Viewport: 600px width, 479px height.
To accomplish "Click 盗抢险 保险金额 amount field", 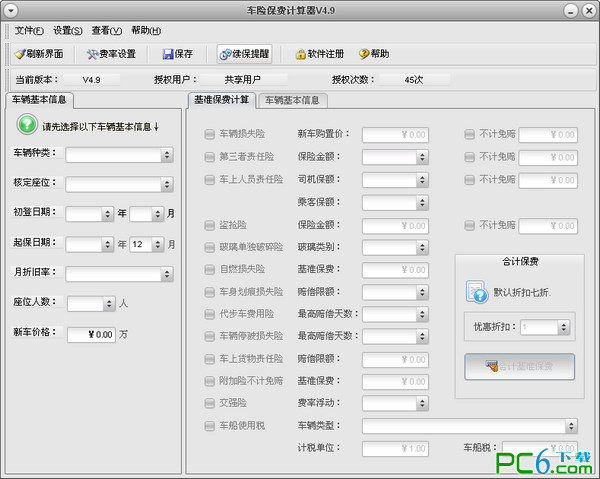I will click(x=395, y=226).
